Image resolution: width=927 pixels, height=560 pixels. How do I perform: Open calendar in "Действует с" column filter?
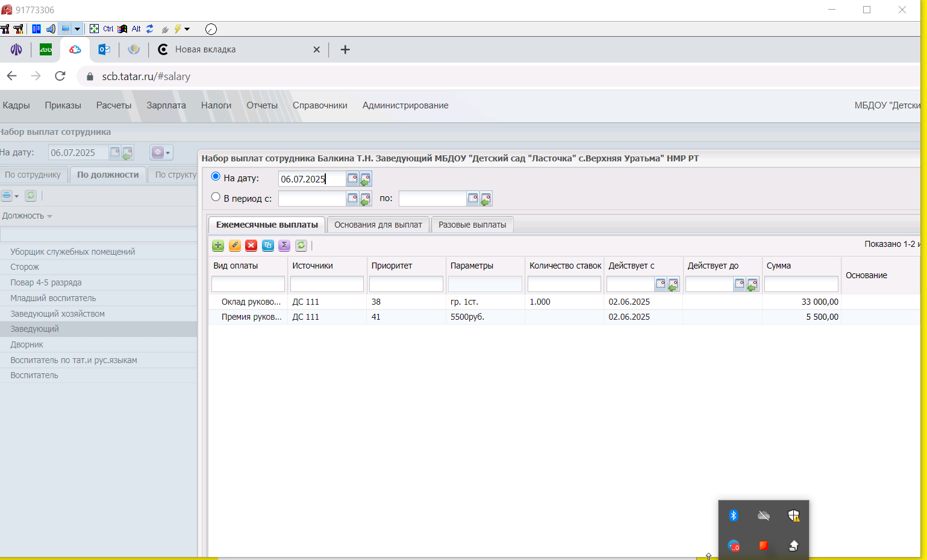pos(661,284)
